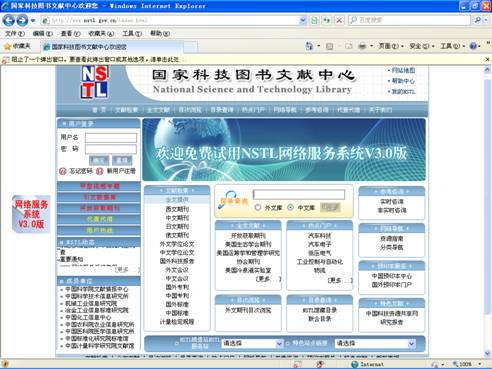Click the browser Forward arrow button
Image resolution: width=492 pixels, height=369 pixels.
pyautogui.click(x=22, y=21)
